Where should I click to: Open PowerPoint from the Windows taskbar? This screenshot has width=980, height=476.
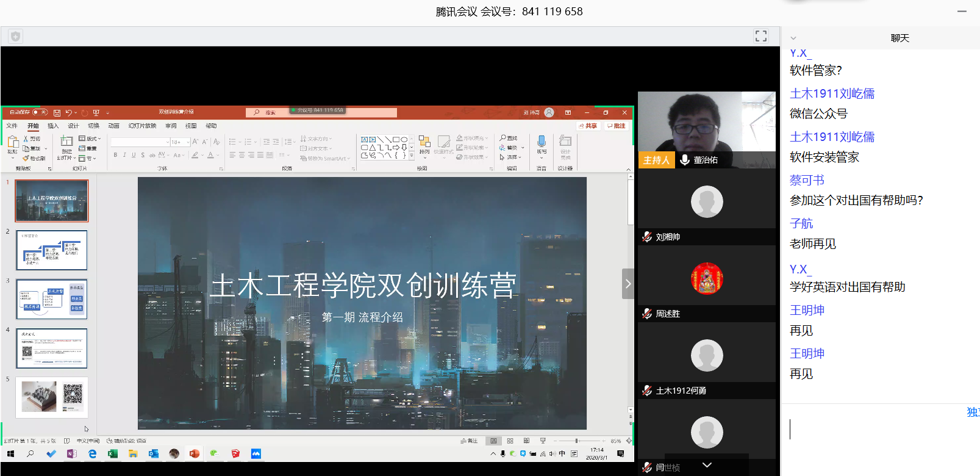click(x=194, y=454)
